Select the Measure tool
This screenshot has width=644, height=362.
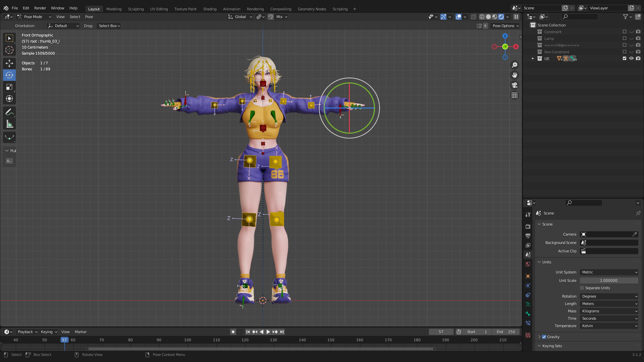tap(9, 124)
